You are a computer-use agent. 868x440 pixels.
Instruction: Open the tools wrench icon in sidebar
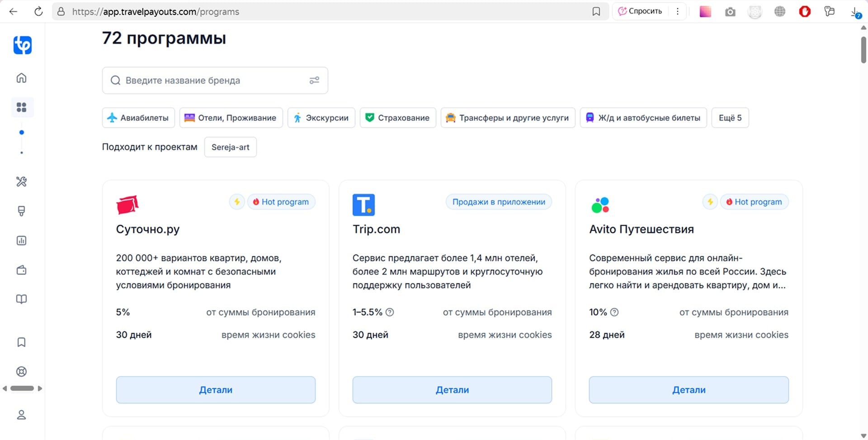pos(21,182)
